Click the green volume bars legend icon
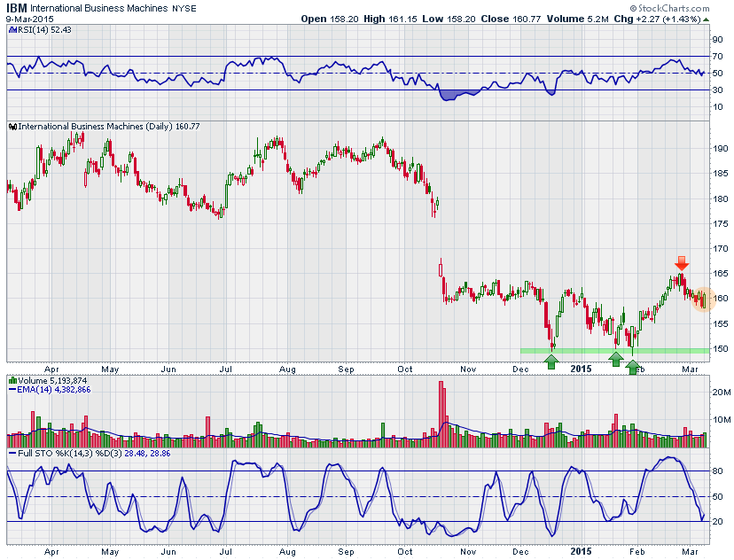Image resolution: width=734 pixels, height=560 pixels. 12,381
